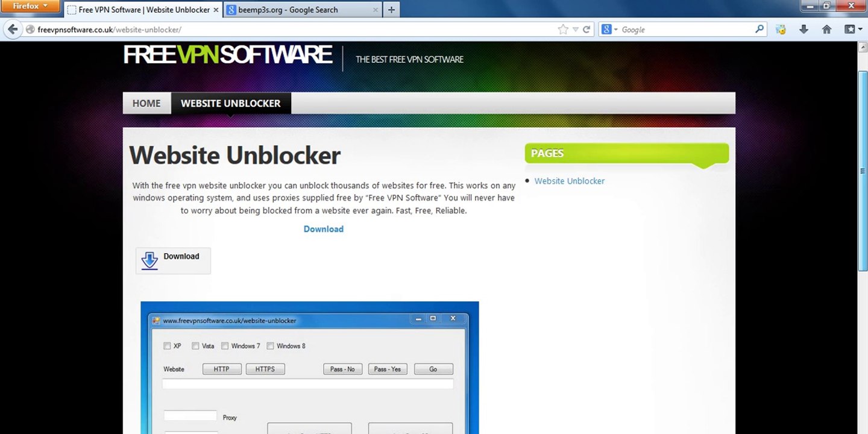Click the scrollbar up arrow
Viewport: 868px width, 434px height.
tap(863, 47)
